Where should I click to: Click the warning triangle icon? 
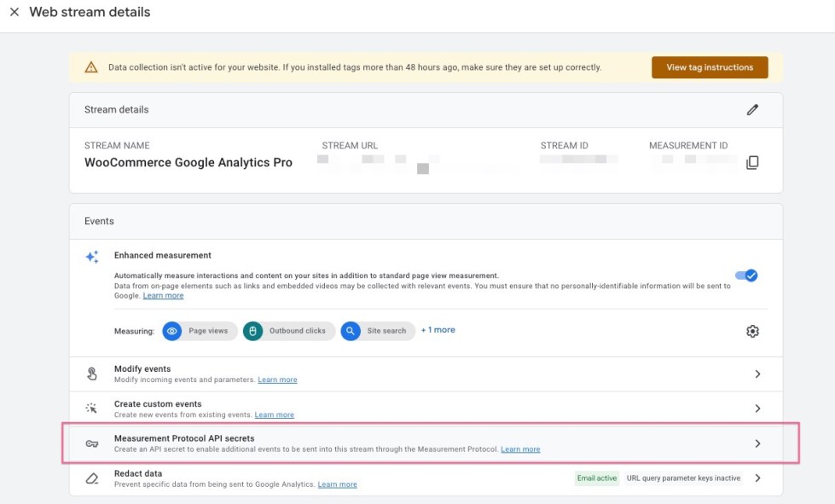[91, 67]
